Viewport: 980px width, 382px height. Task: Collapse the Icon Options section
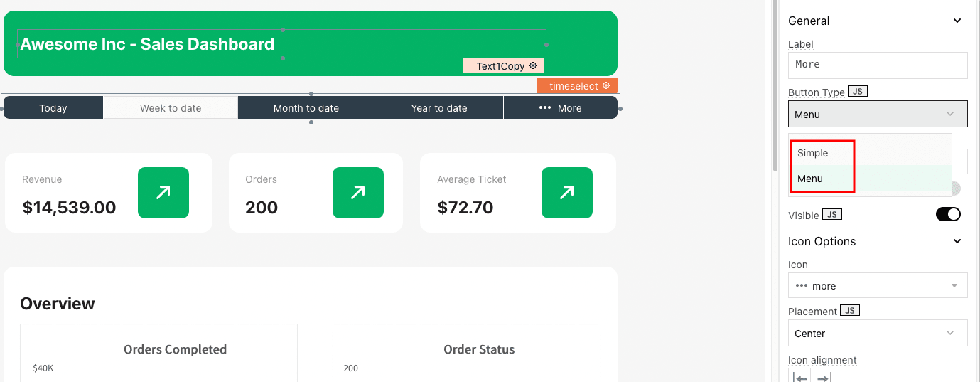[957, 241]
